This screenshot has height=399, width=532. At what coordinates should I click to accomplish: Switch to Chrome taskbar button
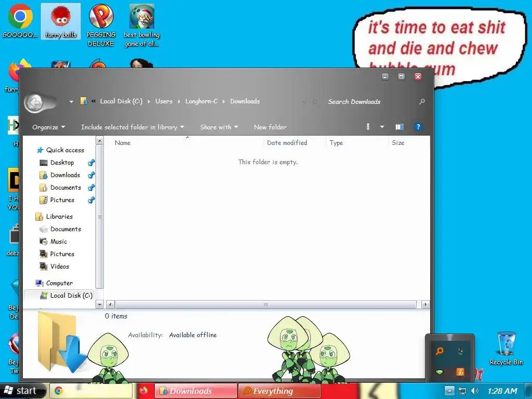coord(90,391)
